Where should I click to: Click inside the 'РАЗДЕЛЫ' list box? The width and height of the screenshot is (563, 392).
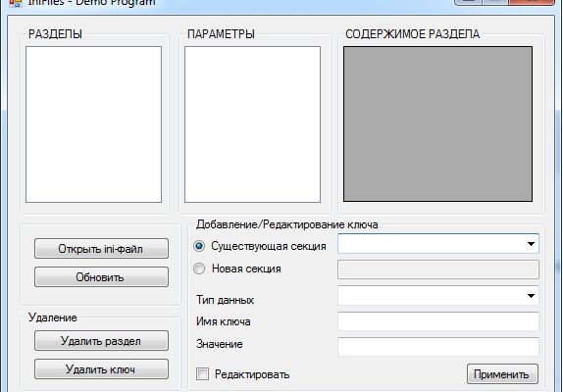[94, 124]
